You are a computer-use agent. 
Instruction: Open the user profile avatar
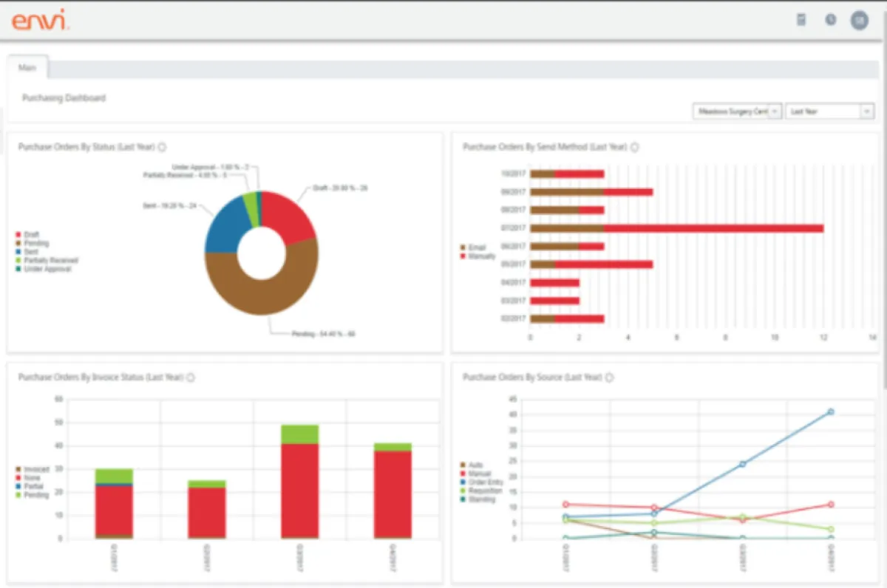(x=859, y=20)
